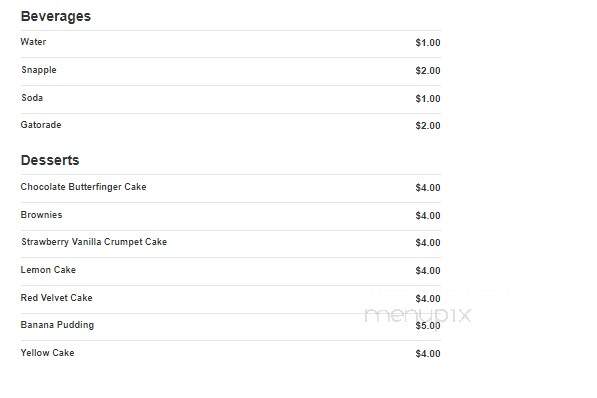Click the Beverages section heading

56,16
